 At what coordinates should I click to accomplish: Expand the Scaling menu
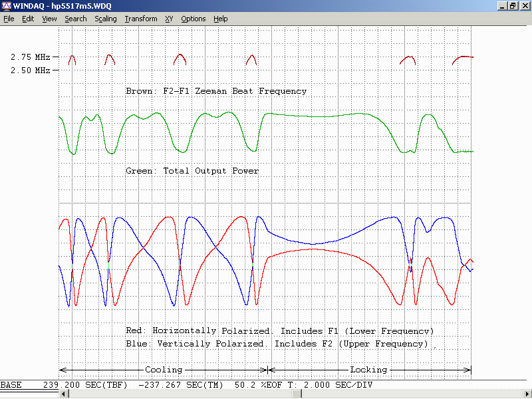[x=105, y=19]
